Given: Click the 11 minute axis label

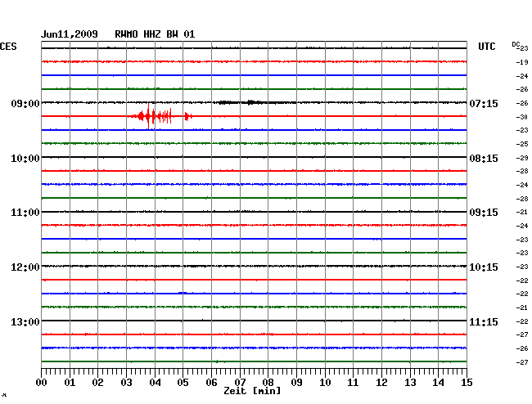Looking at the screenshot, I should pyautogui.click(x=353, y=383).
